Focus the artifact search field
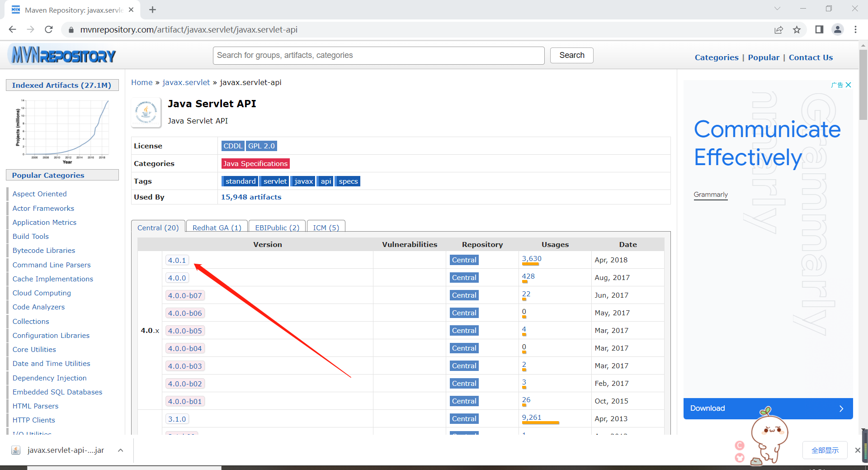Image resolution: width=868 pixels, height=470 pixels. (x=379, y=55)
